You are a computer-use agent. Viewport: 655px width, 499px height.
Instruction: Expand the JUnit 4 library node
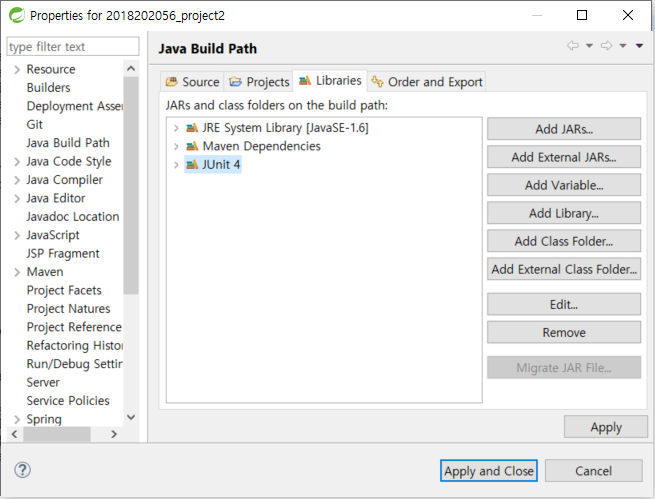tap(176, 165)
